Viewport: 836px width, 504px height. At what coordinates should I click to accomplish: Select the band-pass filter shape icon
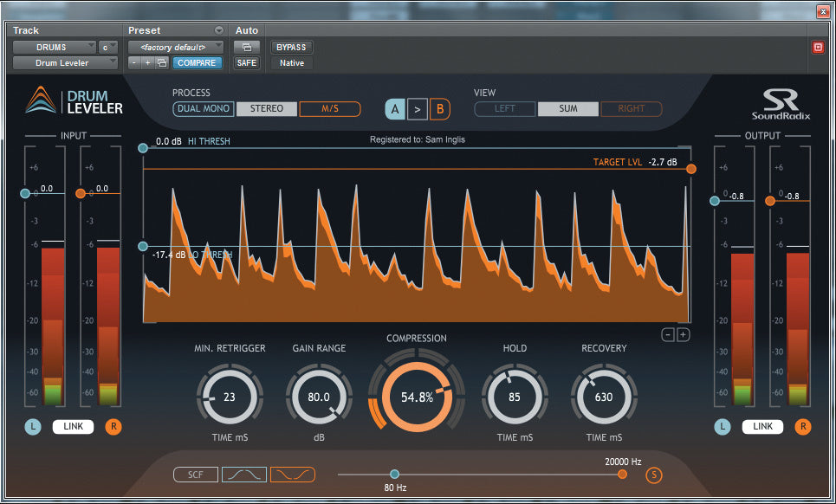[x=243, y=475]
